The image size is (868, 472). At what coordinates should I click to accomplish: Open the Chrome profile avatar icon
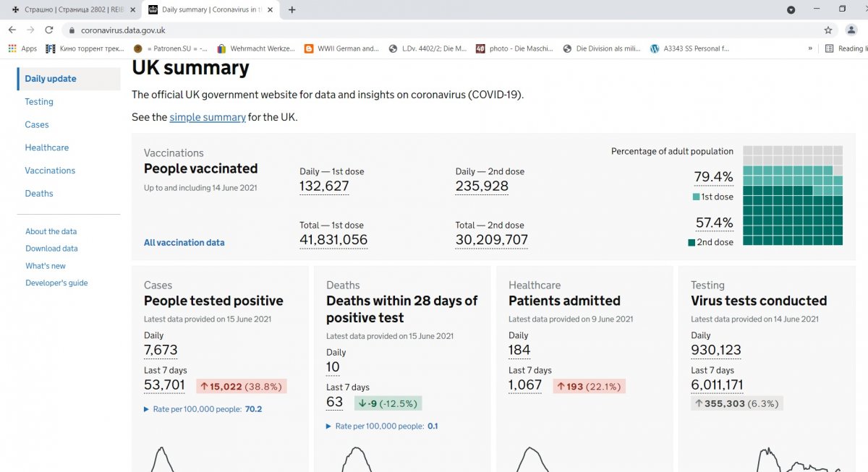point(851,30)
